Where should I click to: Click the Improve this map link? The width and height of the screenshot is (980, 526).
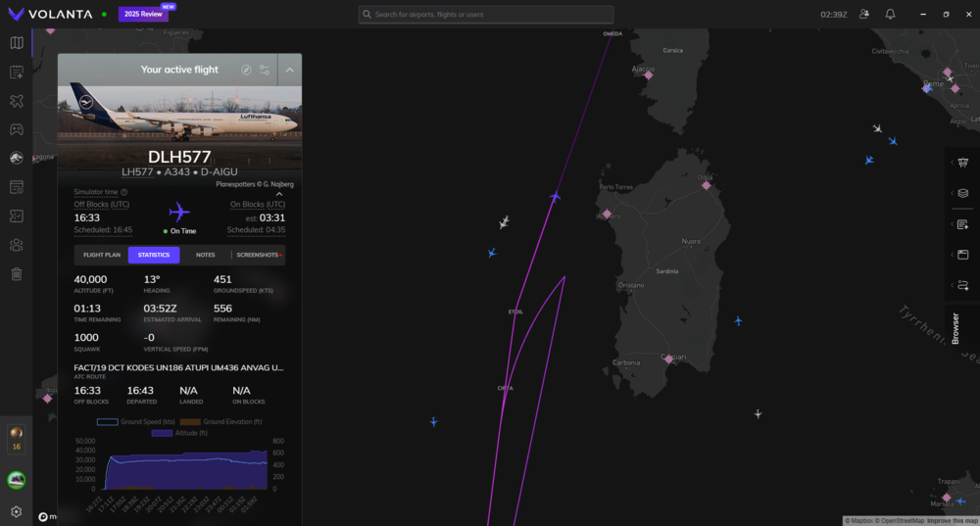[952, 520]
